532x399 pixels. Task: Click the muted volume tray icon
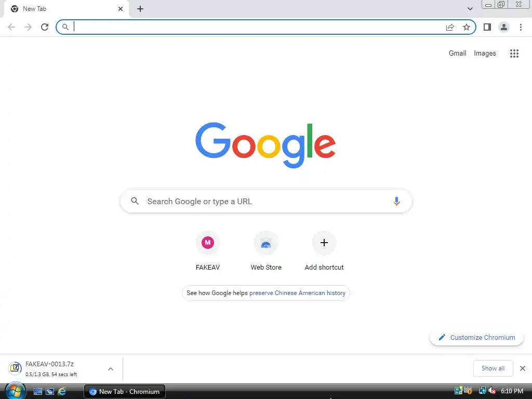tap(492, 391)
